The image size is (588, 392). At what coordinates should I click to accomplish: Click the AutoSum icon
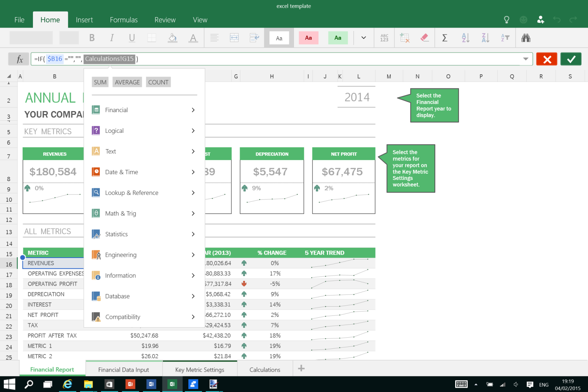pyautogui.click(x=444, y=38)
